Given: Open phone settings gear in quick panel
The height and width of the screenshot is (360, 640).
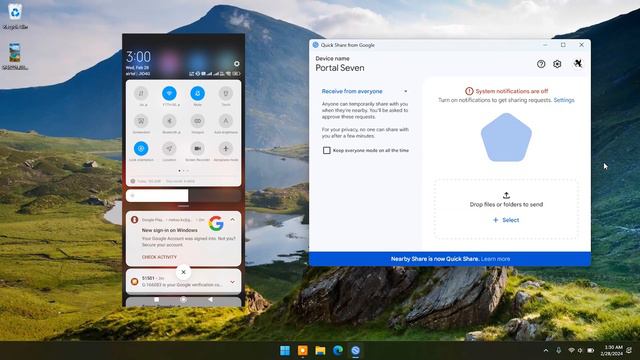Looking at the screenshot, I should coord(237,64).
